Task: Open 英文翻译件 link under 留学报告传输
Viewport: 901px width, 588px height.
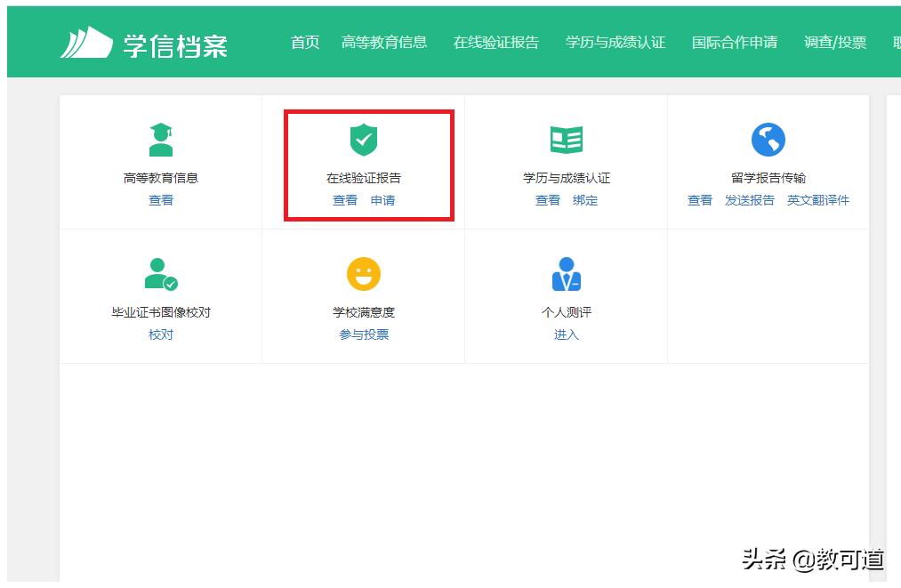Action: coord(818,200)
